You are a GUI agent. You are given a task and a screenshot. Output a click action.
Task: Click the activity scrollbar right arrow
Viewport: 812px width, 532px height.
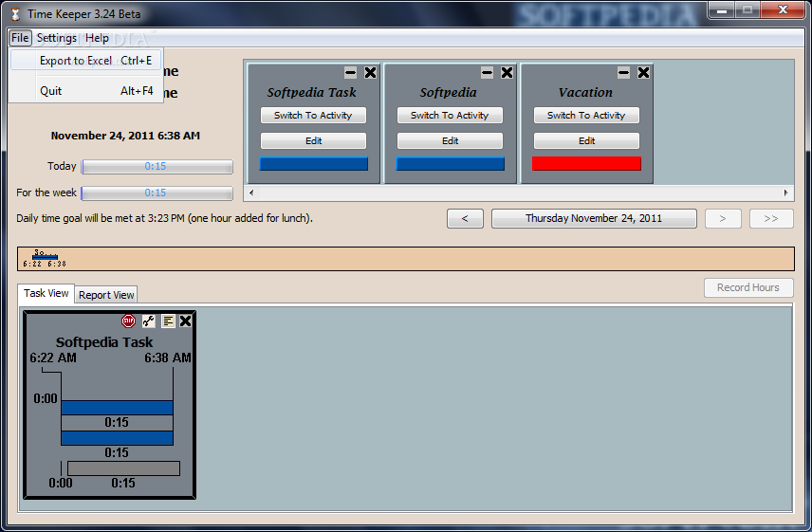pos(786,193)
